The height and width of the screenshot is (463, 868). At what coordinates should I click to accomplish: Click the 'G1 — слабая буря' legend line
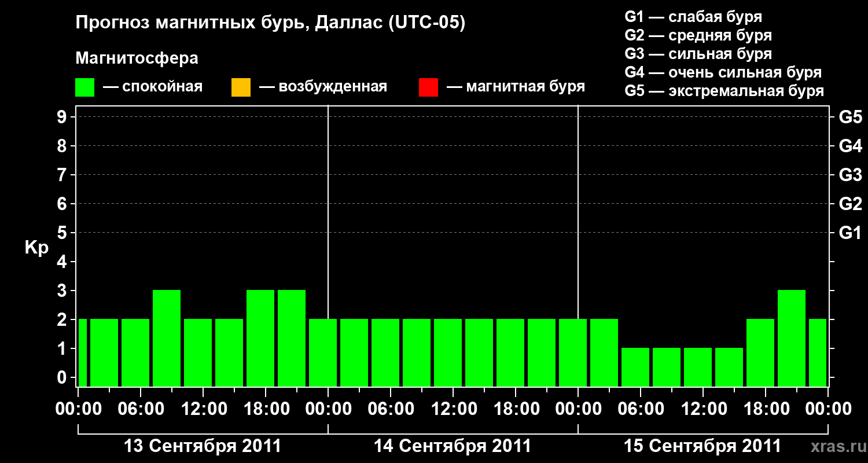693,16
